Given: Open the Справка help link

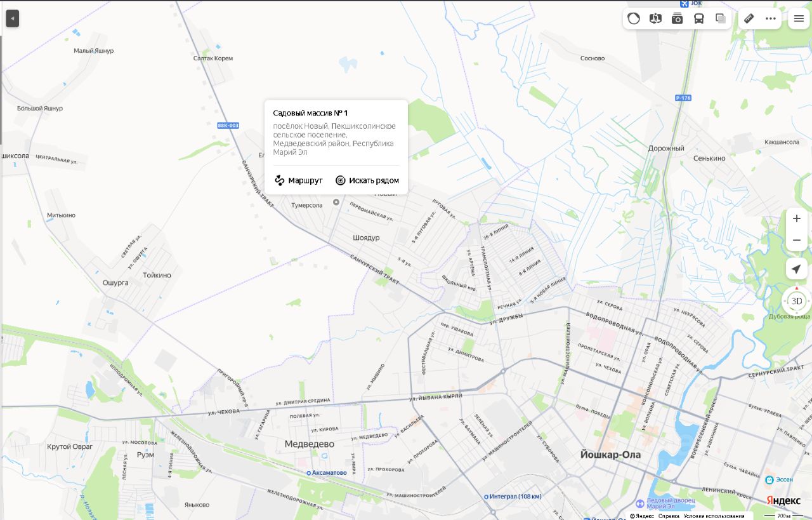Looking at the screenshot, I should (669, 516).
